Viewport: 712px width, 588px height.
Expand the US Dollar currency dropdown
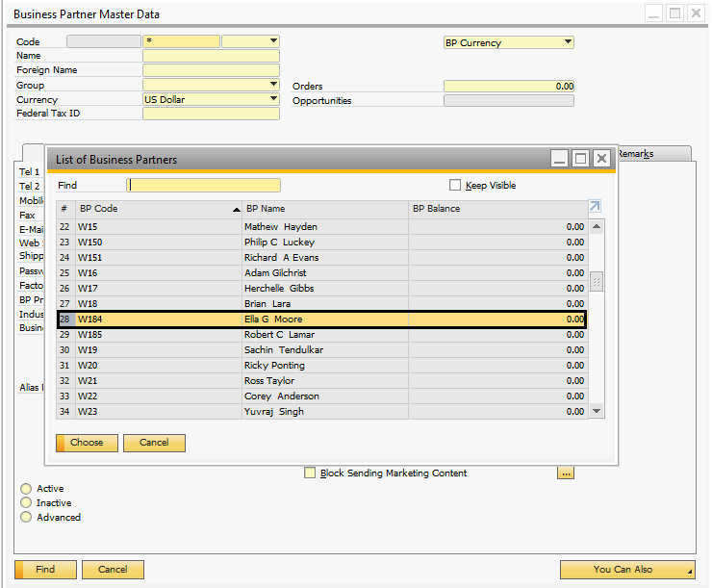point(273,99)
